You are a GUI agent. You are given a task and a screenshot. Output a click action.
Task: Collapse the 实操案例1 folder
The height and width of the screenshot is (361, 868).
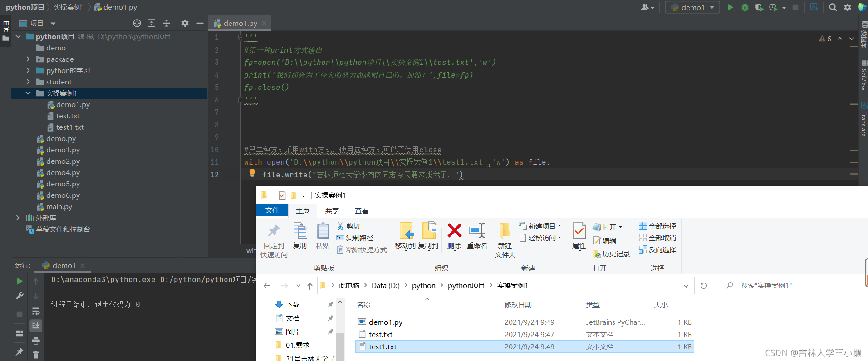(x=28, y=93)
